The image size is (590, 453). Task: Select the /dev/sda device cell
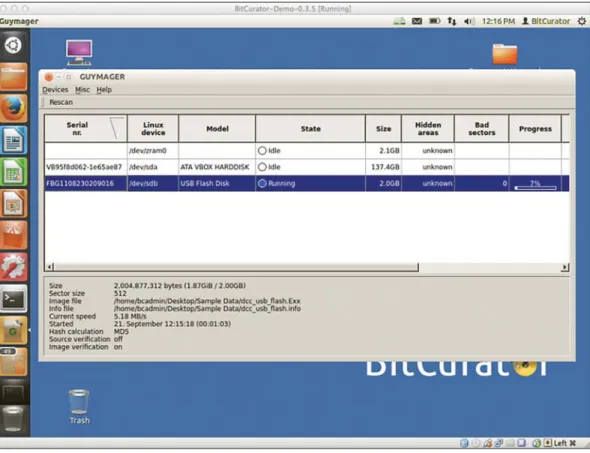coord(153,167)
